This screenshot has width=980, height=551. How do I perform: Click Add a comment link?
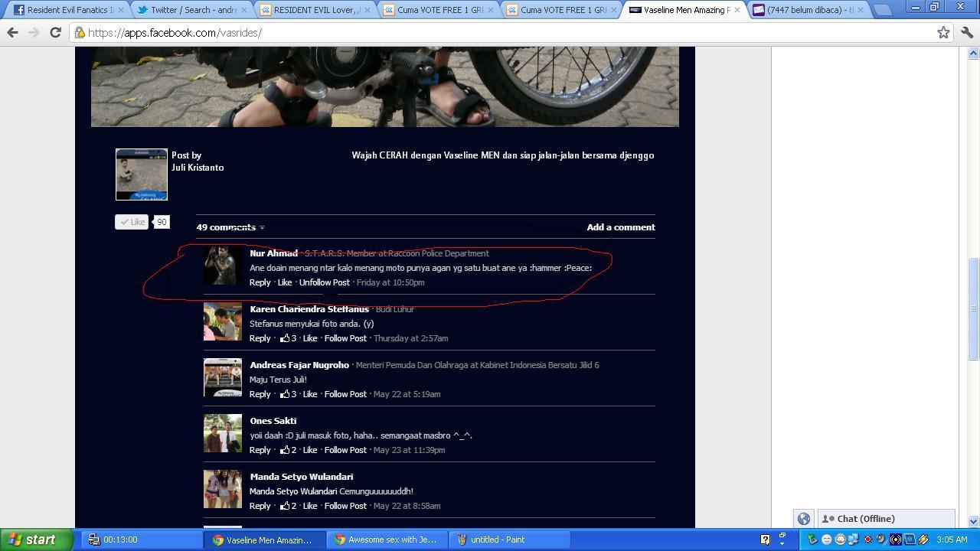click(x=621, y=227)
